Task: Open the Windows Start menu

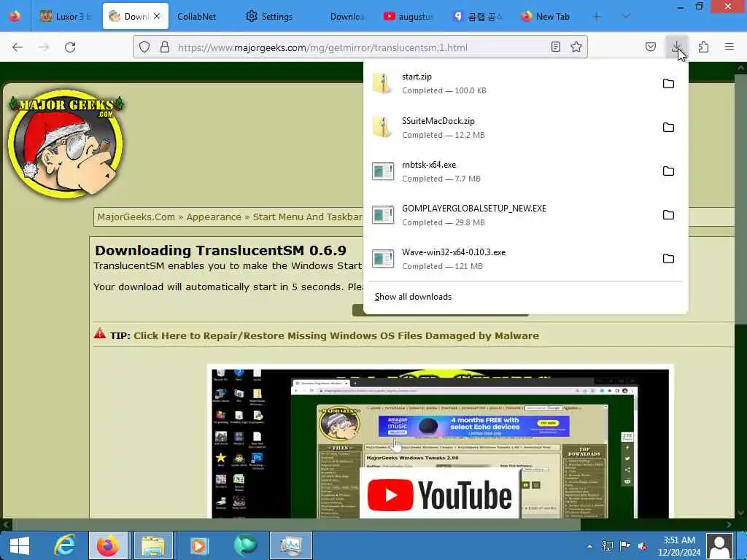Action: (x=20, y=545)
